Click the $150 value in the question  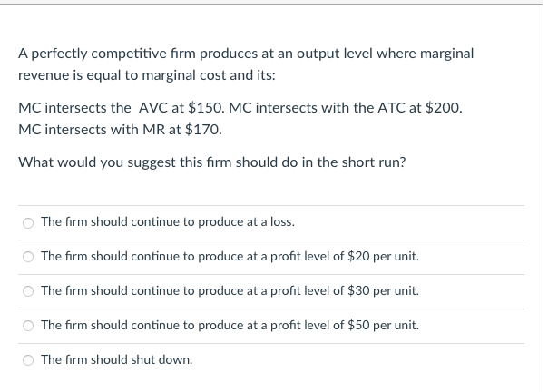(206, 108)
